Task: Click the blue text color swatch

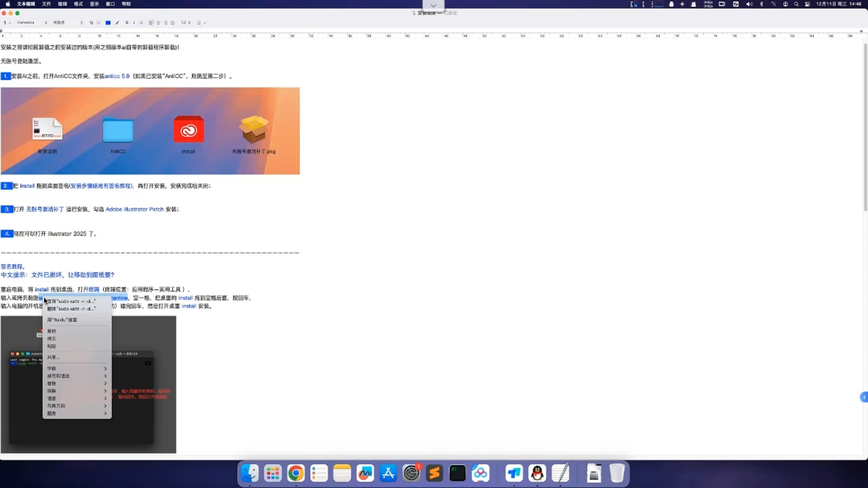Action: [x=108, y=23]
